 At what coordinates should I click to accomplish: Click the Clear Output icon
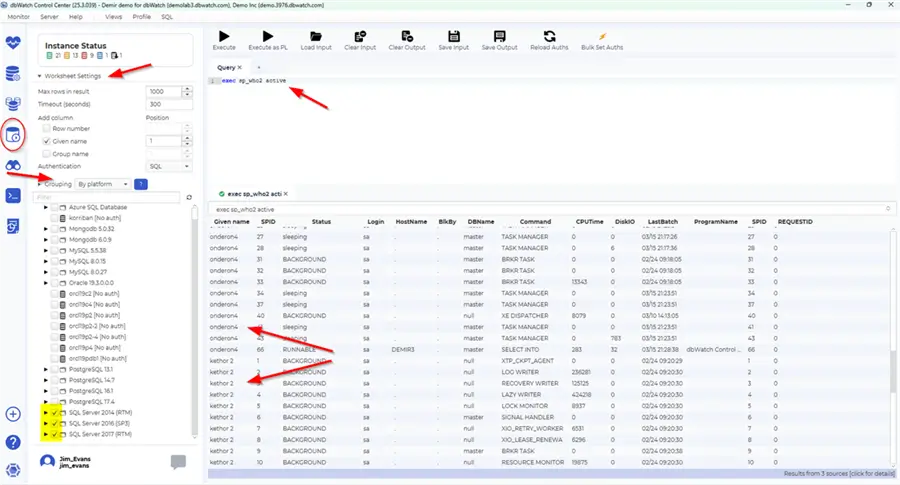[x=407, y=37]
